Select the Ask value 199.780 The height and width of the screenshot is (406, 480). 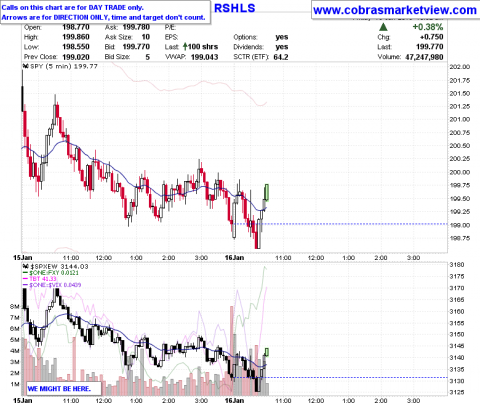click(136, 27)
